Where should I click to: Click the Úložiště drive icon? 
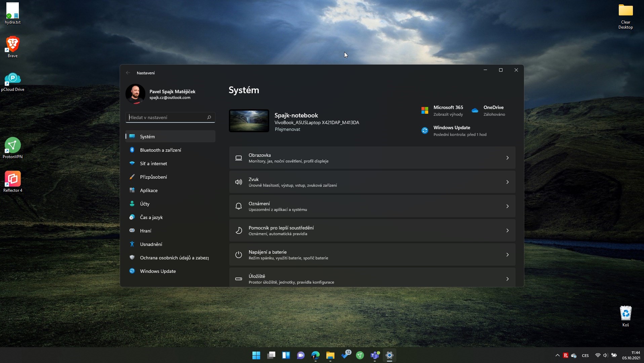point(239,279)
